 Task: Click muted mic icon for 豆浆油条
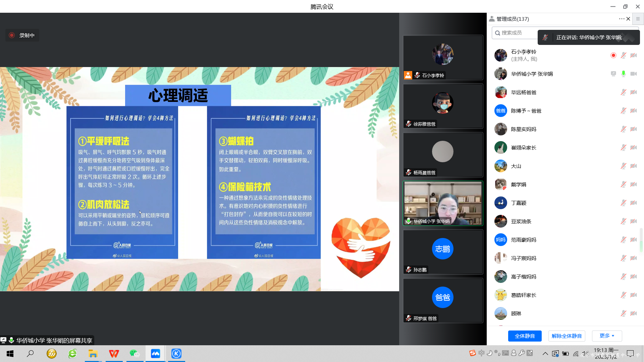pyautogui.click(x=624, y=221)
